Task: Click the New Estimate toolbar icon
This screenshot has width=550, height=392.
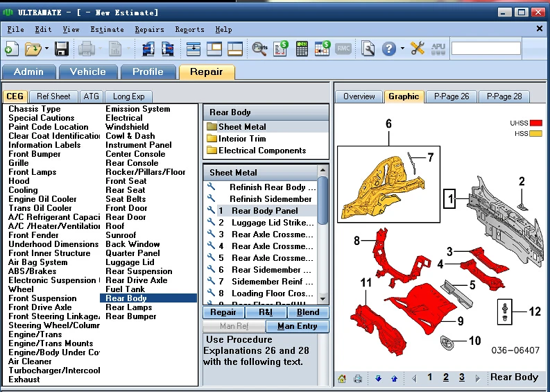Action: point(12,49)
